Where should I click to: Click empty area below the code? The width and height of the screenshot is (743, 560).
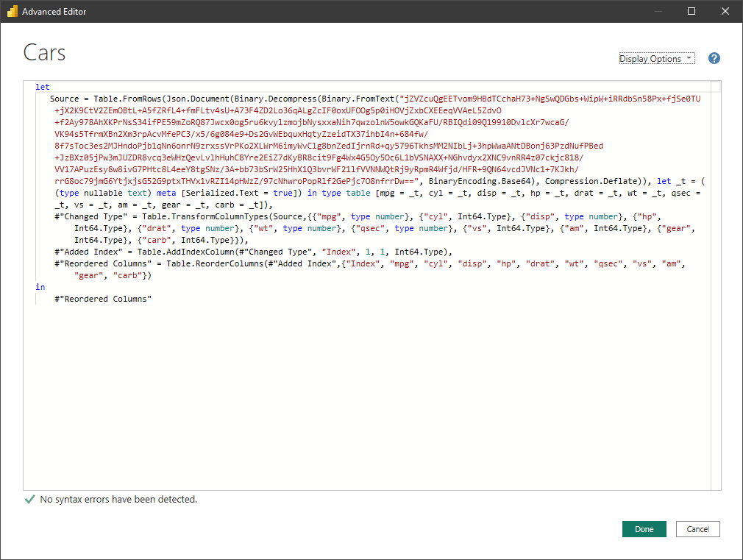(x=368, y=397)
